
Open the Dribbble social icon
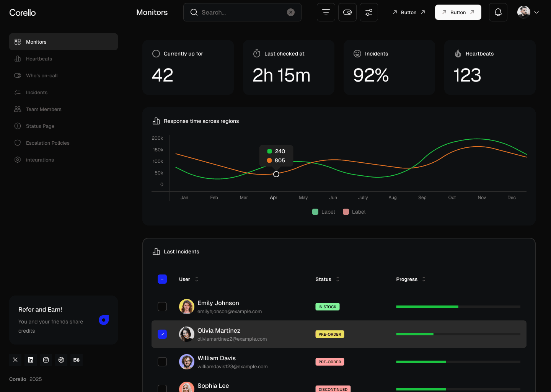coord(61,360)
